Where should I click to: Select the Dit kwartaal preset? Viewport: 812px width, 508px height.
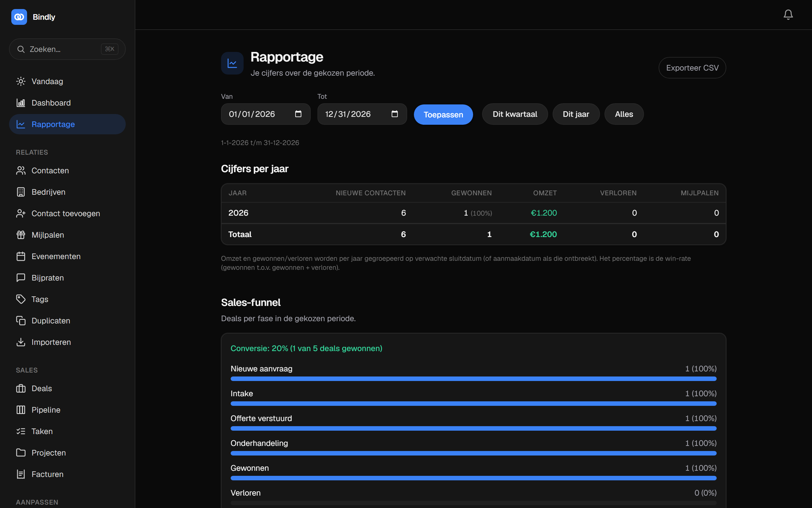click(515, 114)
